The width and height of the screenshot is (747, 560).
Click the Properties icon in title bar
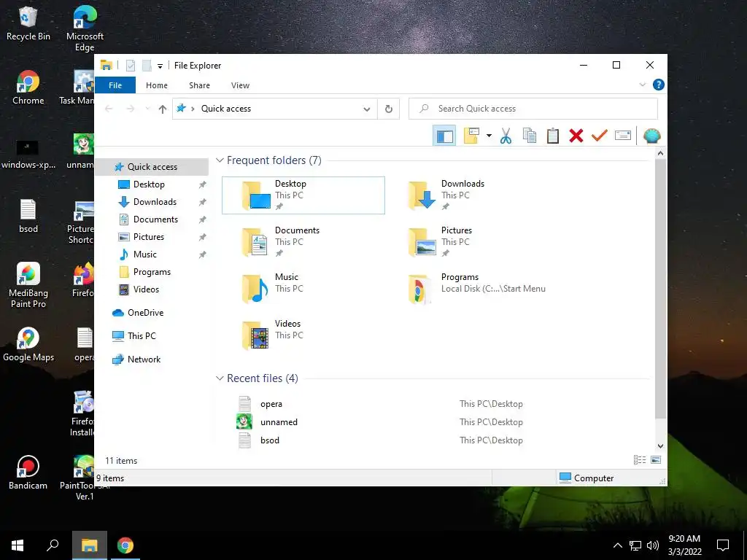pyautogui.click(x=131, y=66)
